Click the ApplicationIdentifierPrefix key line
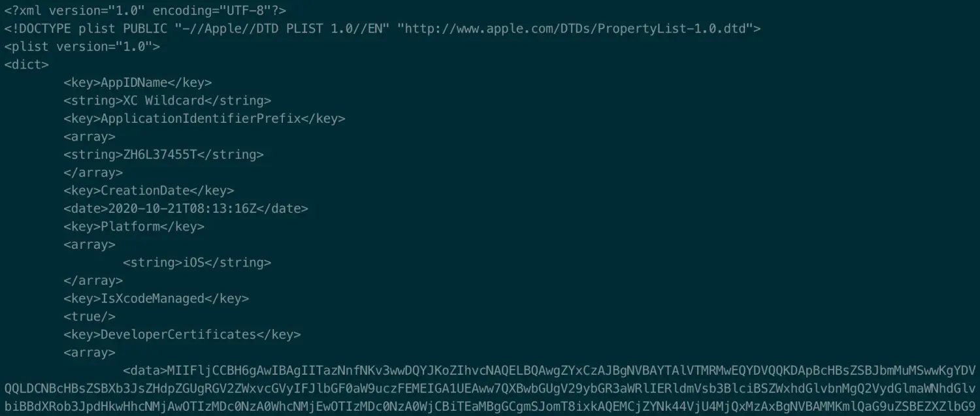Image resolution: width=980 pixels, height=416 pixels. tap(204, 118)
